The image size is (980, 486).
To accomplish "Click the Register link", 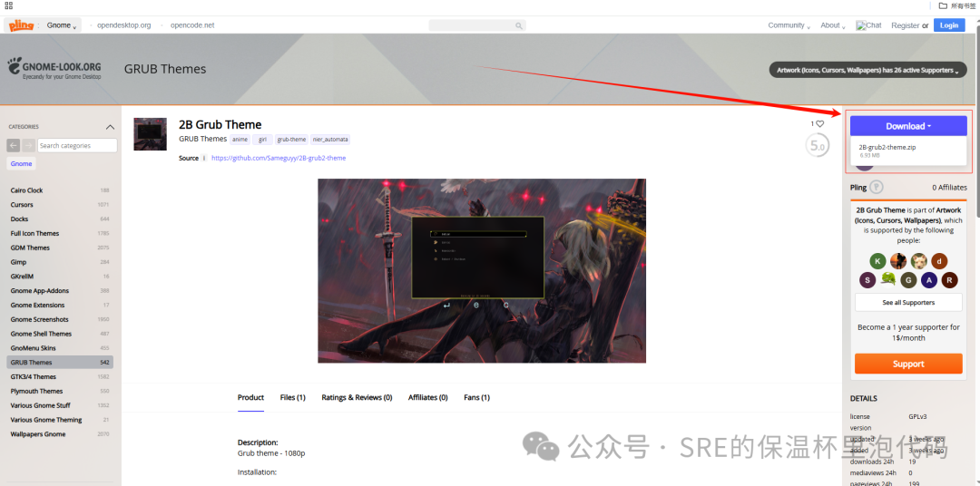I will [x=905, y=25].
